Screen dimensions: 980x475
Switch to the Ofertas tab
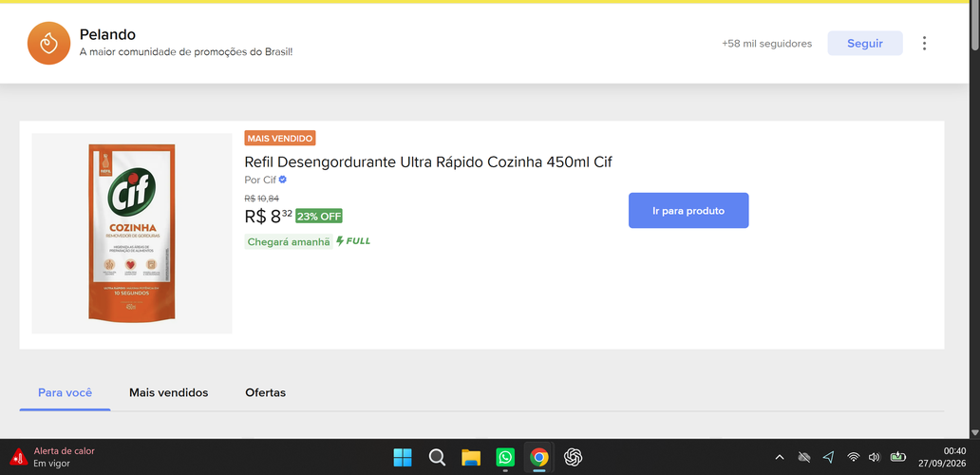point(266,393)
